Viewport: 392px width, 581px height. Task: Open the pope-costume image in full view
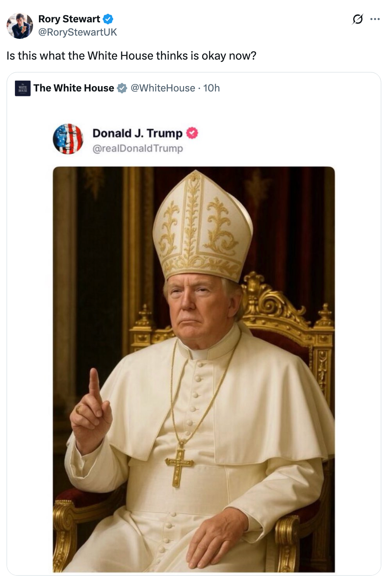coord(194,370)
